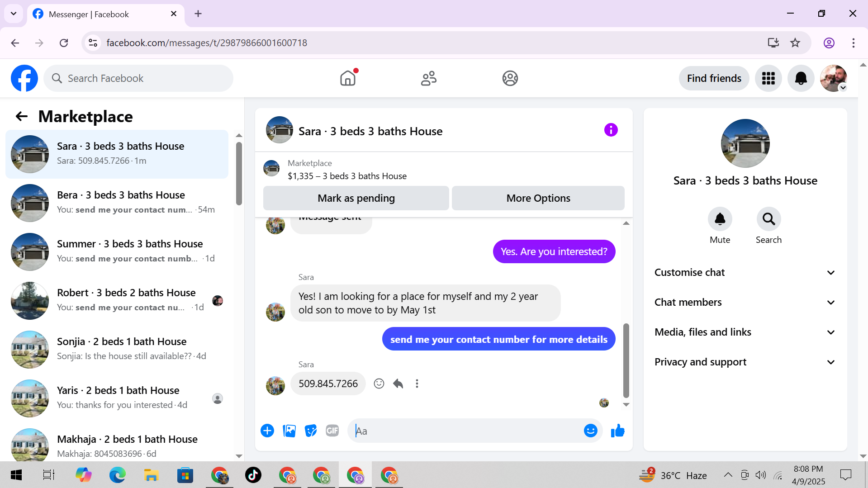
Task: Choose a sticker from the sticker icon
Action: coord(311,431)
